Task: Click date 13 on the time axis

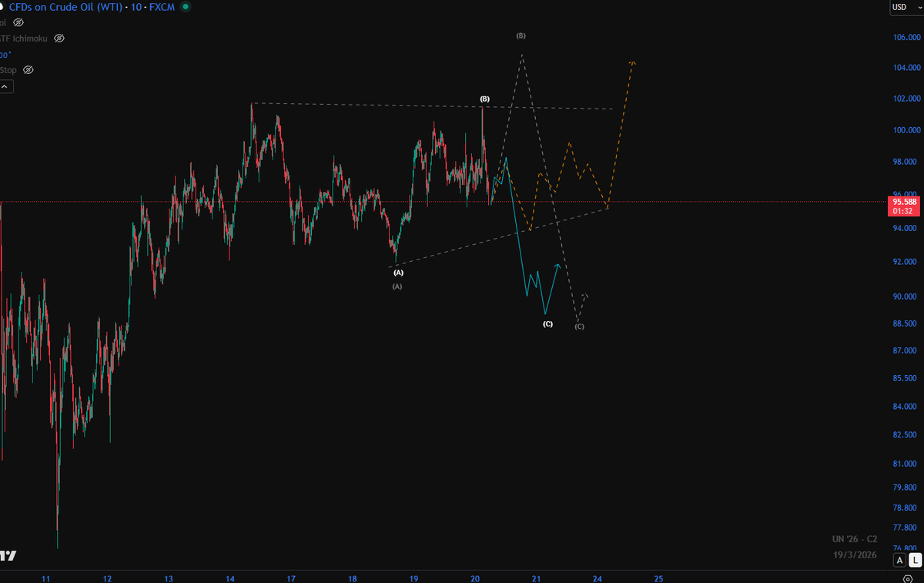Action: click(169, 578)
